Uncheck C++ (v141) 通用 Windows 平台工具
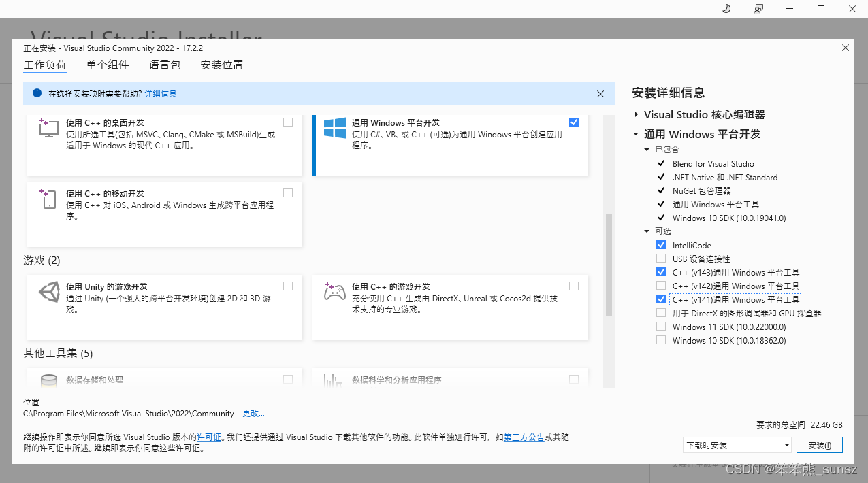Image resolution: width=868 pixels, height=483 pixels. coord(661,299)
